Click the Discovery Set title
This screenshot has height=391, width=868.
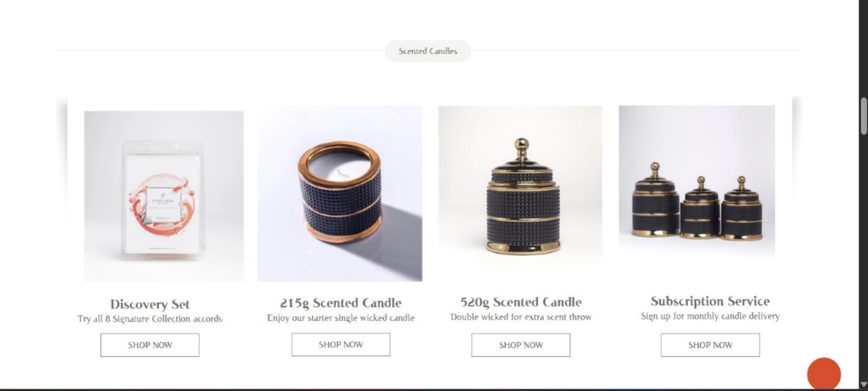(x=150, y=304)
